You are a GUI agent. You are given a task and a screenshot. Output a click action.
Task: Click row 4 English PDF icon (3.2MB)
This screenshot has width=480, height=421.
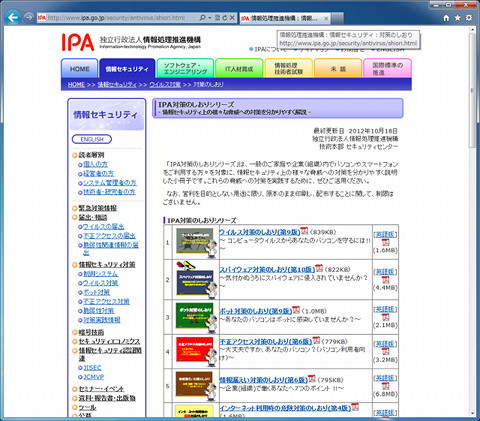385,352
